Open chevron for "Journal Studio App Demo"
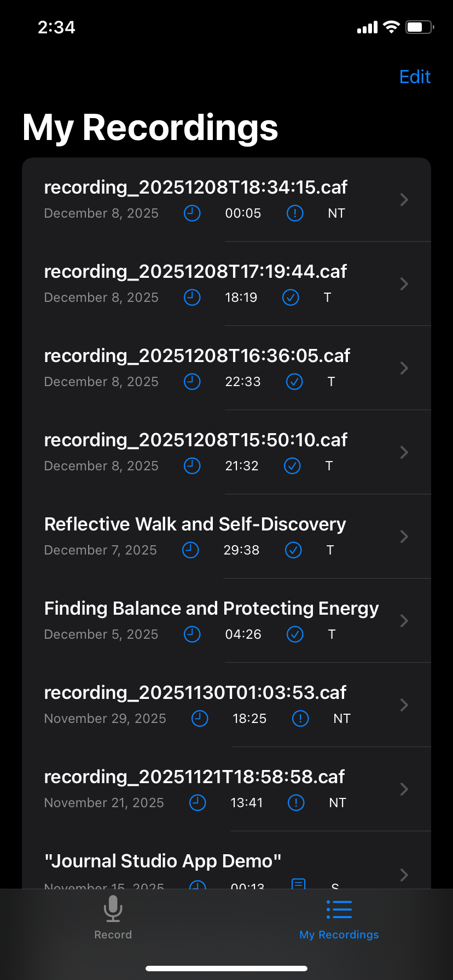Viewport: 453px width, 980px height. point(404,874)
